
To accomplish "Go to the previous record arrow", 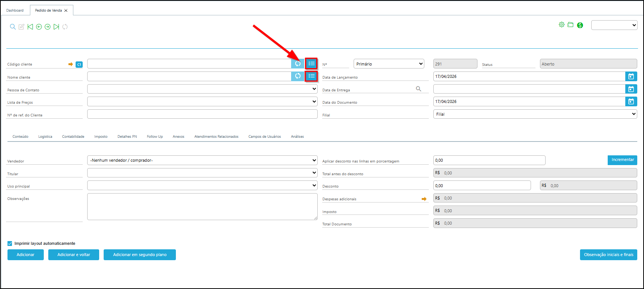I will pos(39,27).
